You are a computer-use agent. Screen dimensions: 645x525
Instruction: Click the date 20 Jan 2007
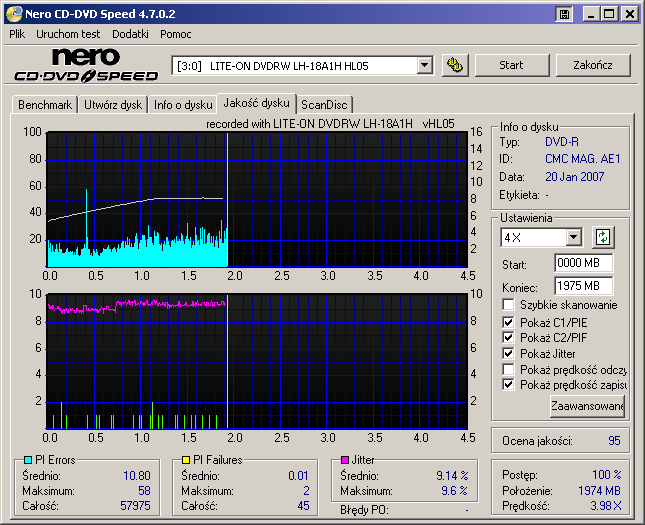pos(575,177)
